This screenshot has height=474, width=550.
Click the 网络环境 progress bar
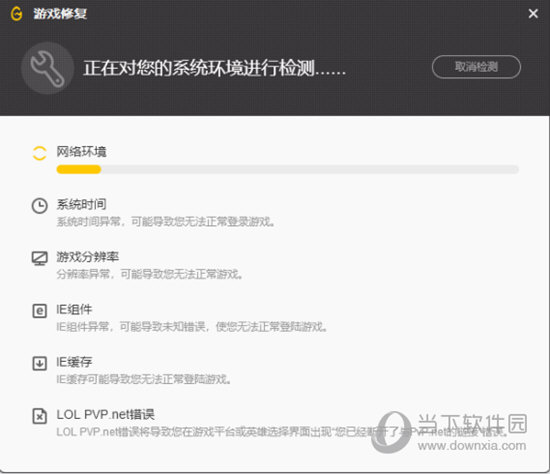(x=287, y=169)
